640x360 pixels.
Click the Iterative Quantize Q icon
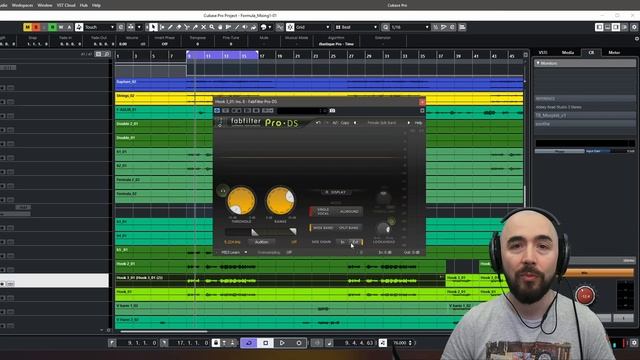click(x=385, y=27)
